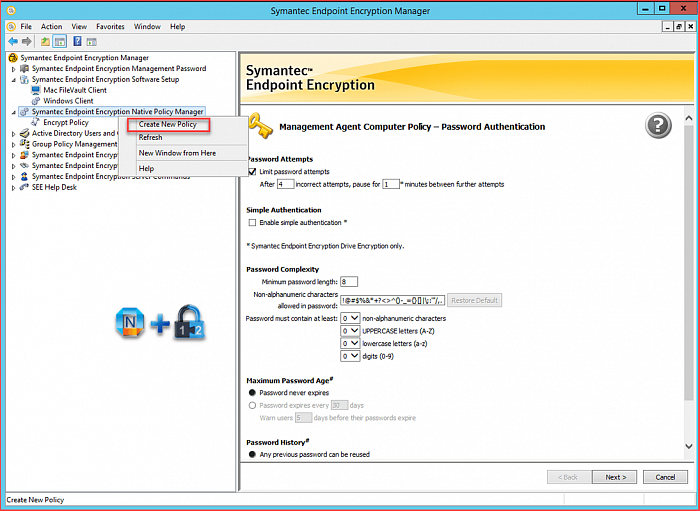Screen dimensions: 700x511
Task: Click the Next > button
Action: (x=616, y=477)
